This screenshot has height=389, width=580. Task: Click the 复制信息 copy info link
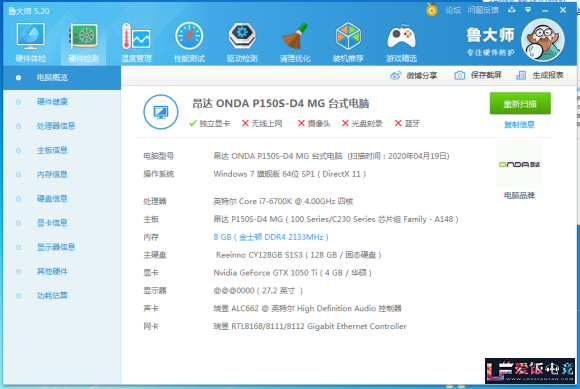tap(519, 125)
